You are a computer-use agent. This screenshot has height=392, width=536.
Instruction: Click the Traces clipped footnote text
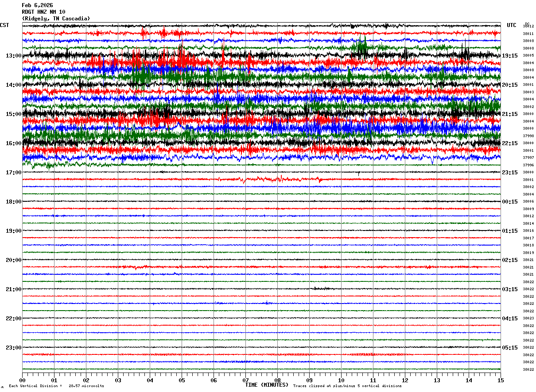pos(347,386)
